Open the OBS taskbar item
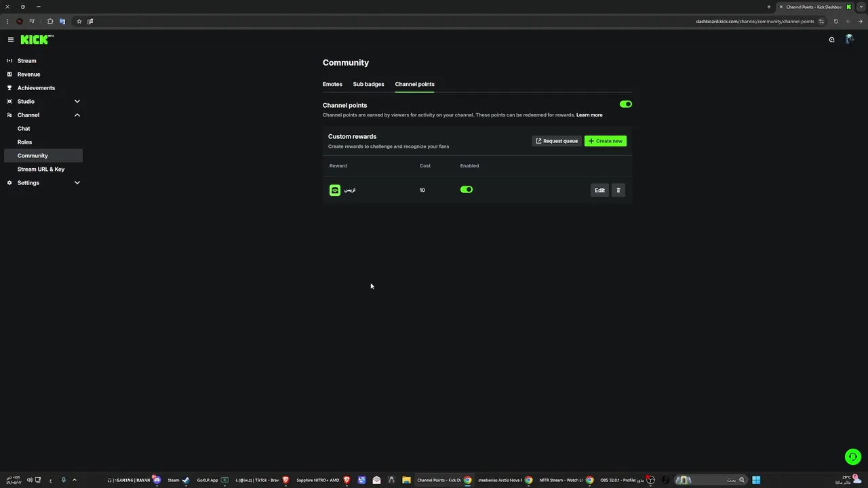The width and height of the screenshot is (868, 488). [x=627, y=480]
